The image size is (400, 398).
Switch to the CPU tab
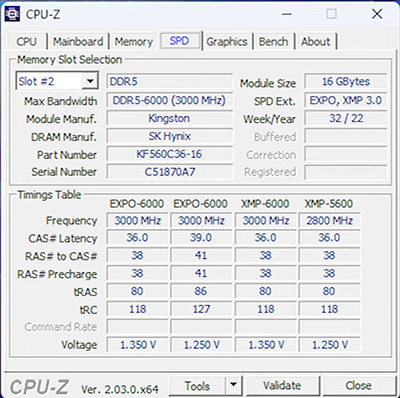(x=26, y=42)
